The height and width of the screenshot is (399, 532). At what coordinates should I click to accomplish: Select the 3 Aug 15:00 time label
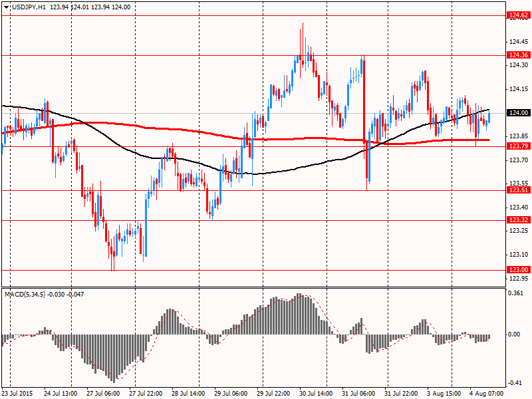click(444, 394)
